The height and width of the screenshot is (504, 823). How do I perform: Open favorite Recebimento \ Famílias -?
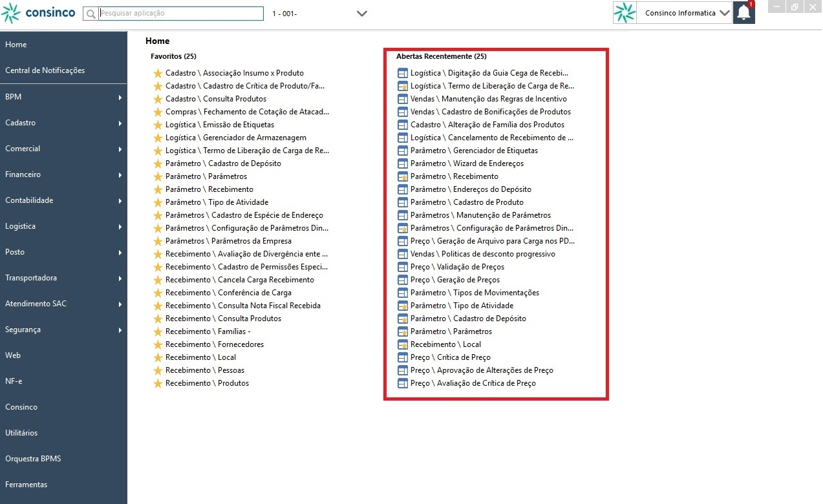click(208, 331)
